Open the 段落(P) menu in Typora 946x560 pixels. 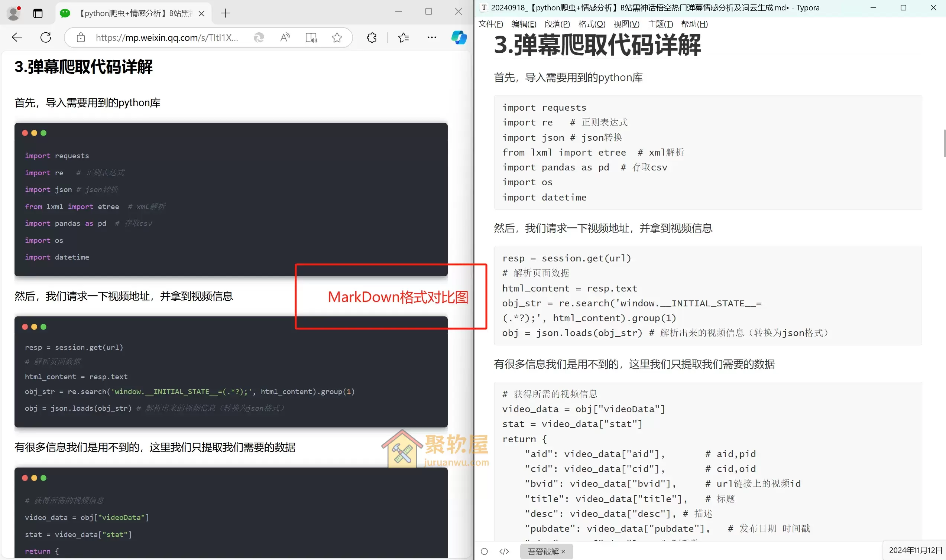point(557,24)
